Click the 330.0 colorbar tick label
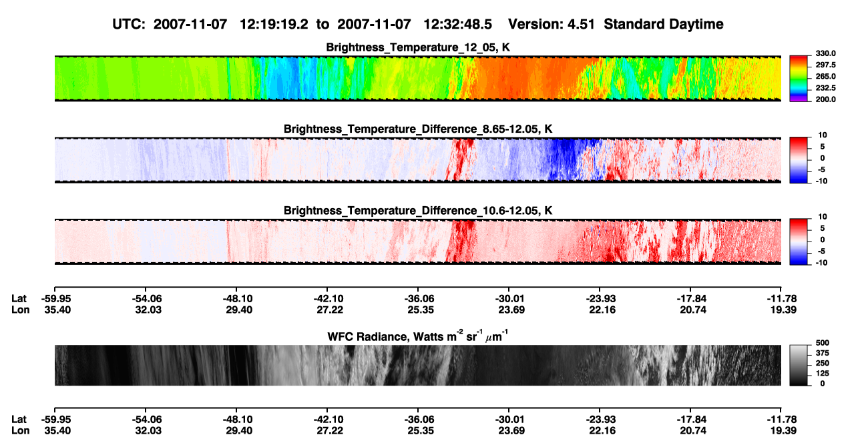 (826, 53)
